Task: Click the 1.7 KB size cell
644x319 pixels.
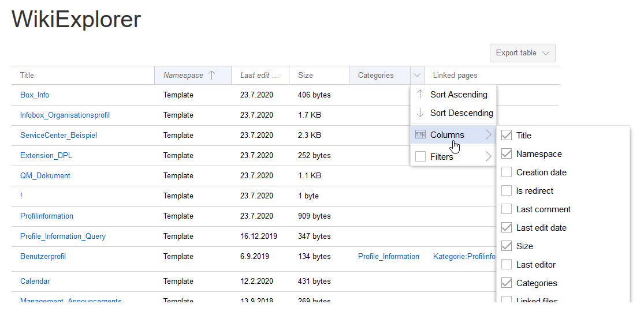Action: (x=309, y=115)
